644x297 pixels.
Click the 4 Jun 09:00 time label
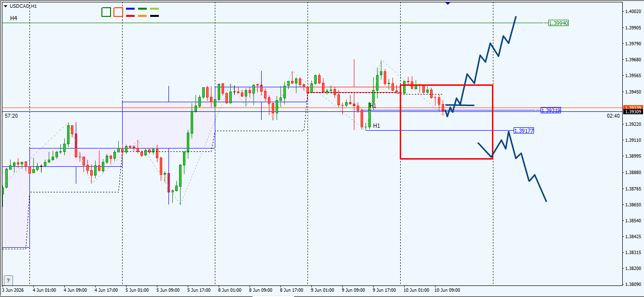click(x=75, y=290)
